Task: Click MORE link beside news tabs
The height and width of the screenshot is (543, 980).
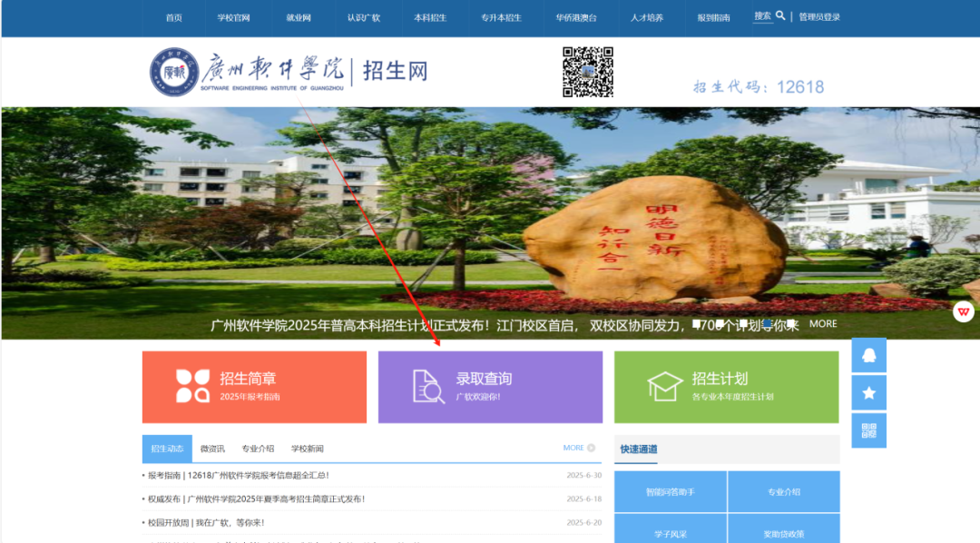Action: [x=579, y=448]
